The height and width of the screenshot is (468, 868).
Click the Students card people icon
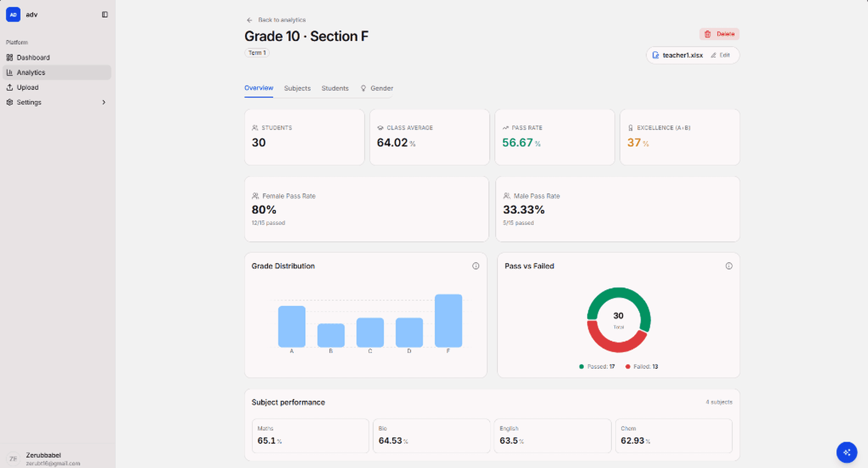pos(255,128)
